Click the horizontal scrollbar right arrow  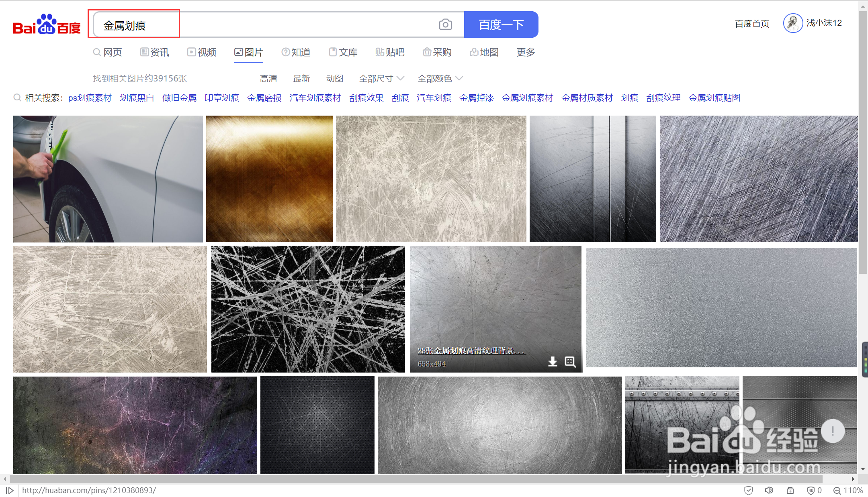[853, 479]
